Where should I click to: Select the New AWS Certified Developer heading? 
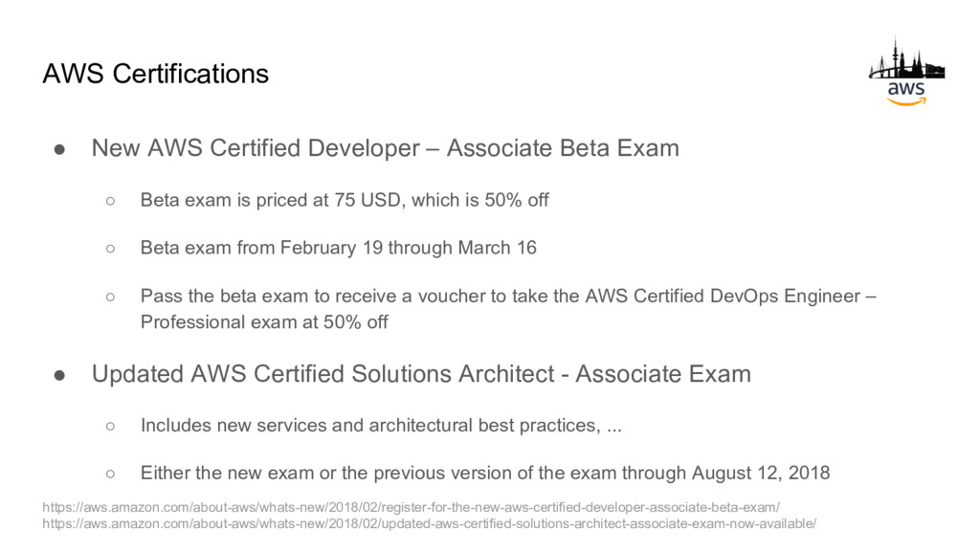tap(385, 148)
